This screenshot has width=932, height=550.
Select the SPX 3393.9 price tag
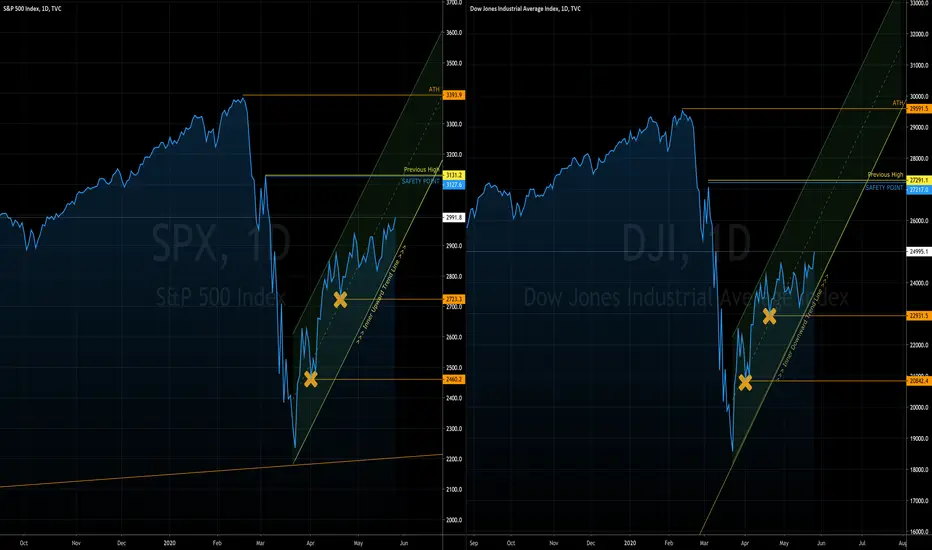point(454,95)
